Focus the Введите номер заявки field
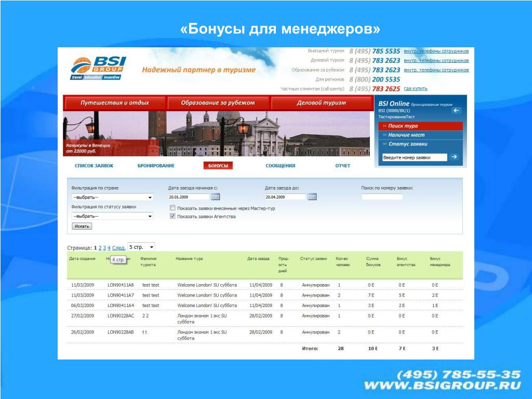Screen dimensions: 532x399 coord(415,157)
